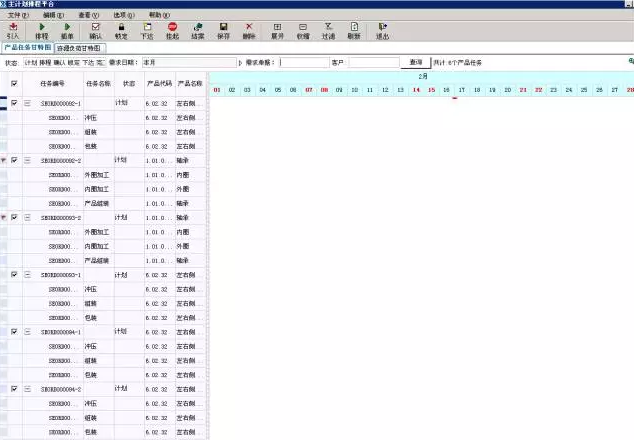The width and height of the screenshot is (634, 440).
Task: Uncheck the checkbox for task 093-2
Action: click(14, 217)
